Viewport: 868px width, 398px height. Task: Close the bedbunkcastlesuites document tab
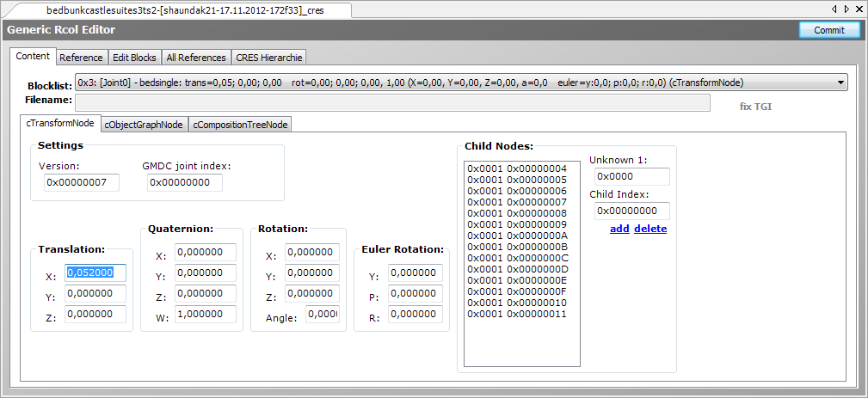(x=859, y=9)
